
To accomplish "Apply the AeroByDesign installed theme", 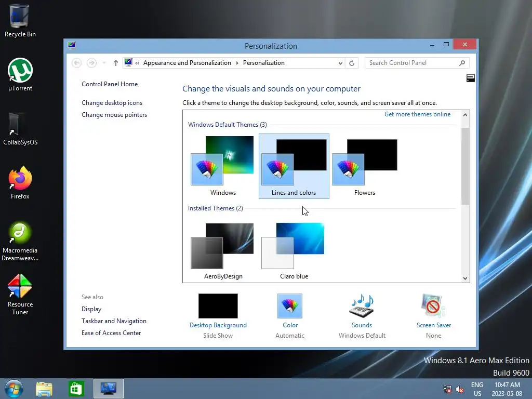I will [x=223, y=250].
